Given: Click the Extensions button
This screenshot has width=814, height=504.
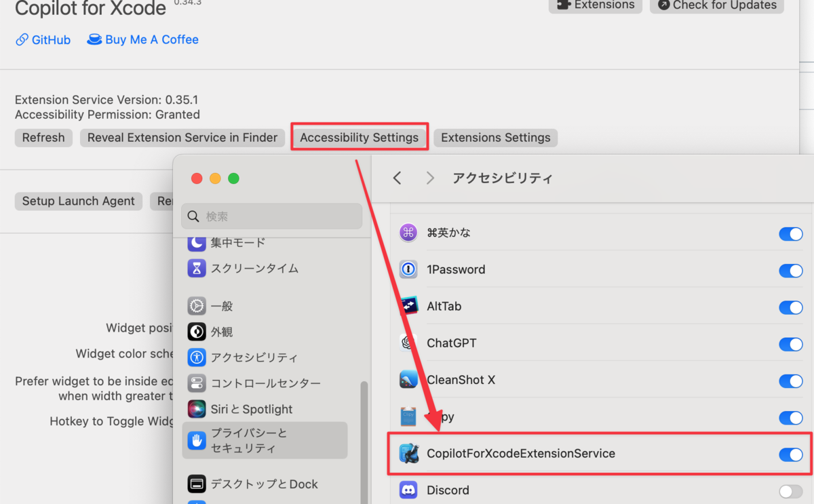Looking at the screenshot, I should [596, 5].
